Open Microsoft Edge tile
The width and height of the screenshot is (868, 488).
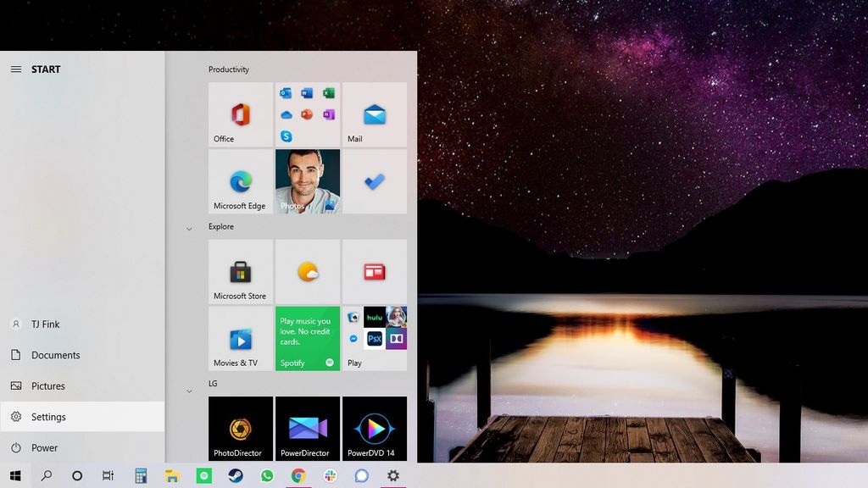(240, 181)
